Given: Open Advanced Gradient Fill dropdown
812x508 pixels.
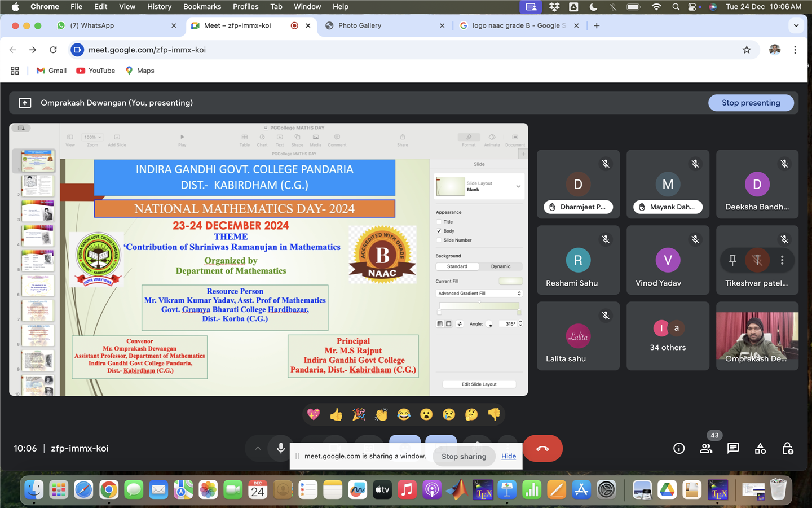Looking at the screenshot, I should 479,294.
